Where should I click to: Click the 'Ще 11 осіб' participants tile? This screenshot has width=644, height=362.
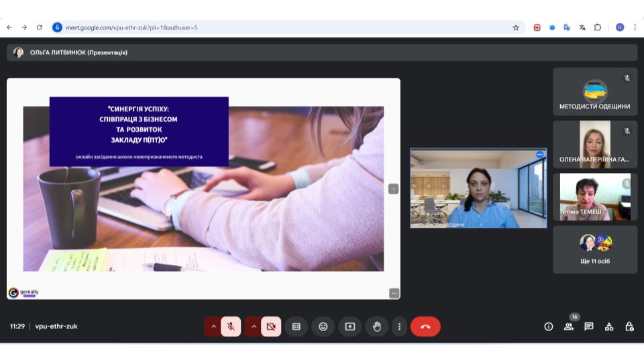coord(594,249)
